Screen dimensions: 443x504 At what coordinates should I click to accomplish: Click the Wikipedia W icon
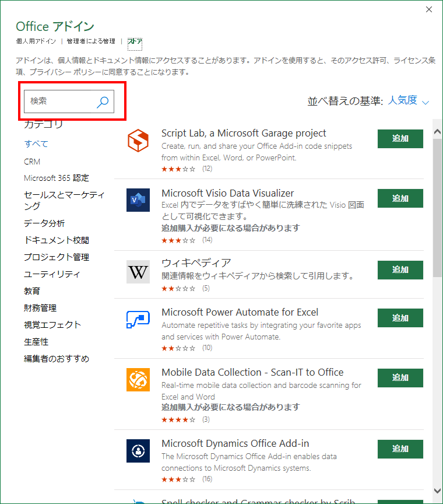(138, 272)
